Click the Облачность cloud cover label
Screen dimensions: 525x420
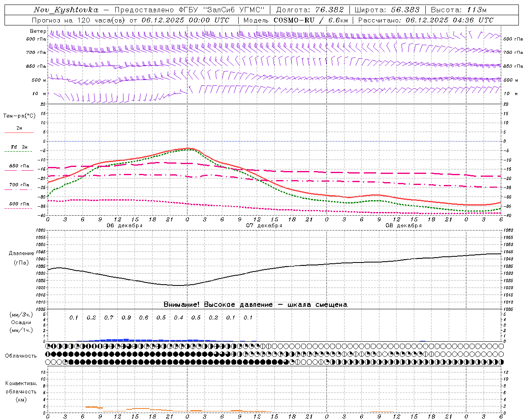[21, 356]
